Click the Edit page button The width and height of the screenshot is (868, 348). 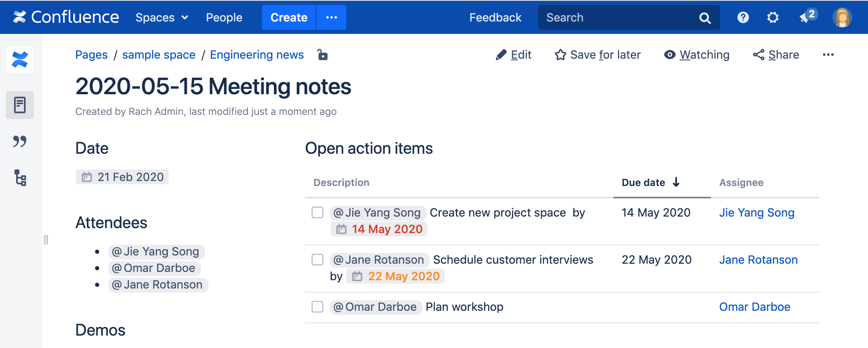tap(513, 55)
